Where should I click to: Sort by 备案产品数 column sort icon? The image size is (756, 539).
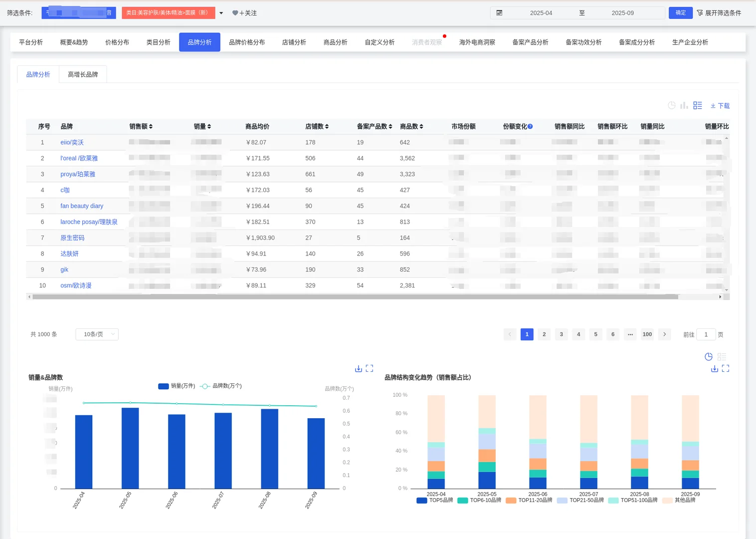(x=390, y=127)
